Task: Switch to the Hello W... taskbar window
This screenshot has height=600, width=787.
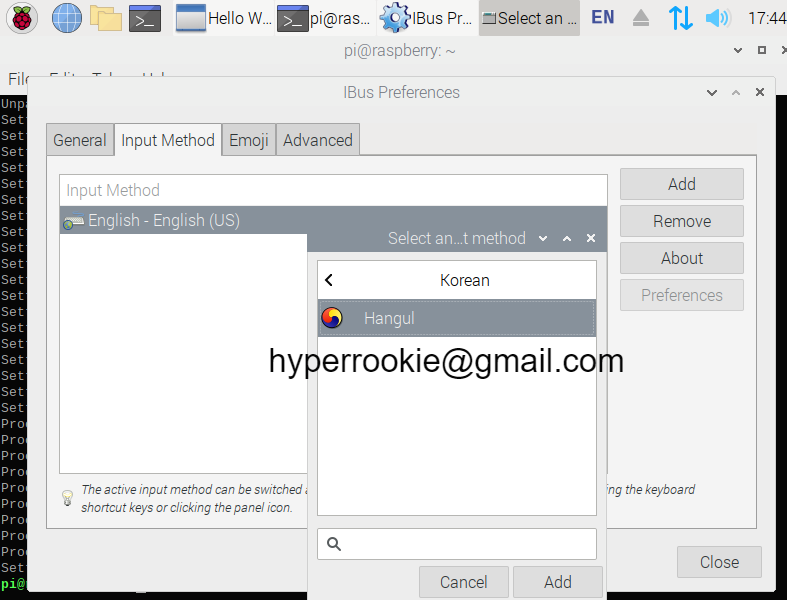Action: pyautogui.click(x=224, y=18)
